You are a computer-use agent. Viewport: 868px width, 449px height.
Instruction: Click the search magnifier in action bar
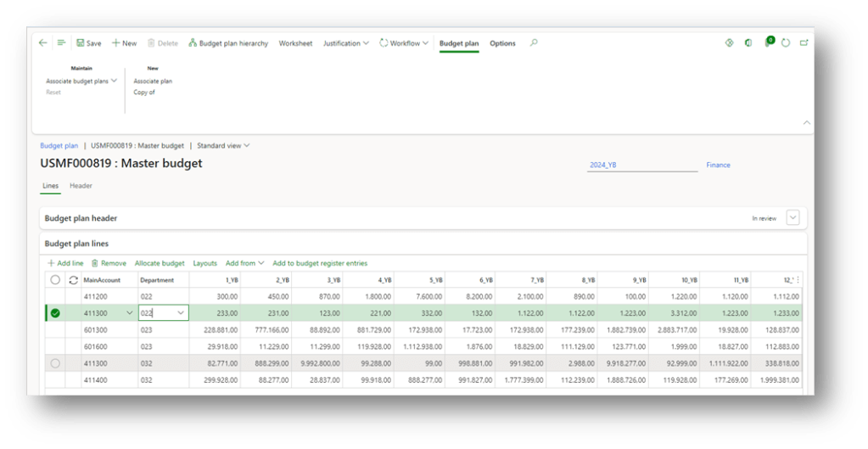click(534, 43)
